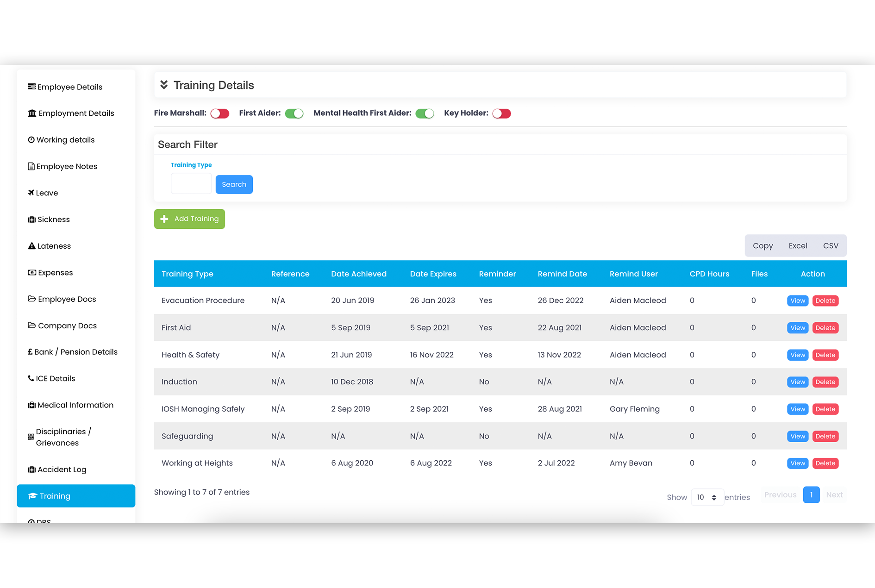
Task: Enable the Fire Marshall toggle
Action: click(219, 113)
